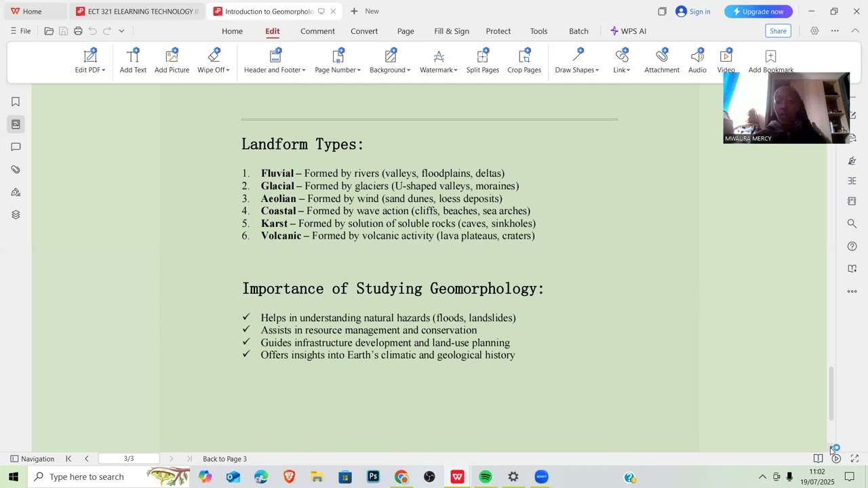Switch to the Home ribbon tab
The width and height of the screenshot is (868, 488).
coord(232,31)
